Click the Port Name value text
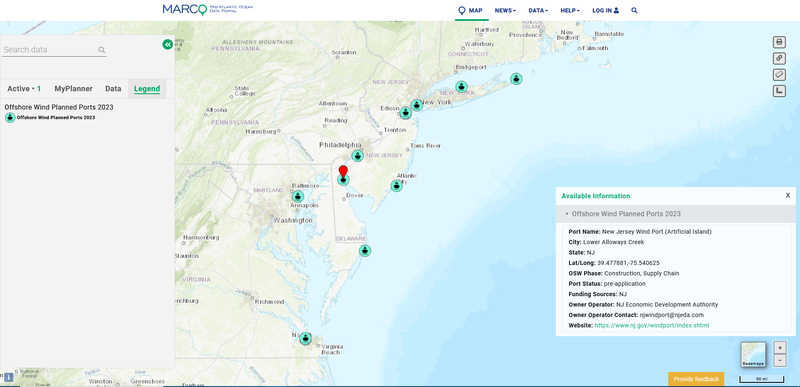Image resolution: width=800 pixels, height=387 pixels. pyautogui.click(x=657, y=232)
